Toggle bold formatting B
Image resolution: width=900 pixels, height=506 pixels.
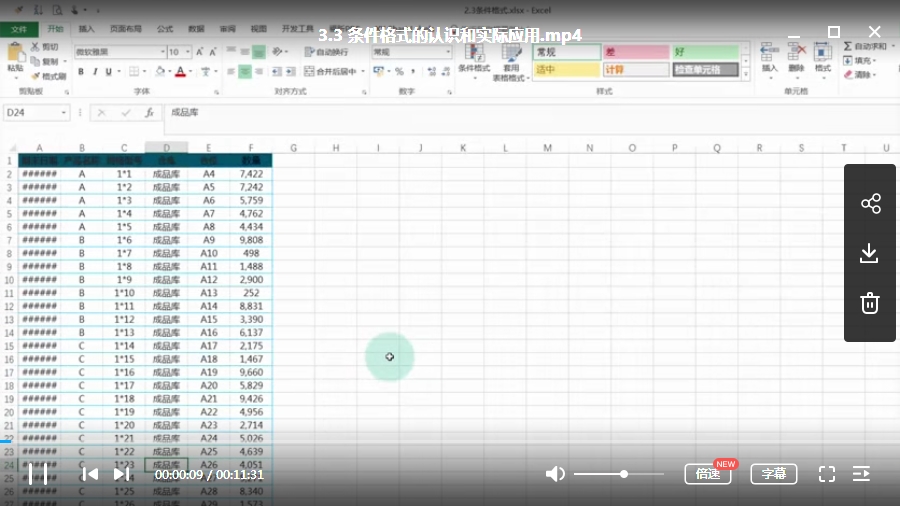[81, 72]
